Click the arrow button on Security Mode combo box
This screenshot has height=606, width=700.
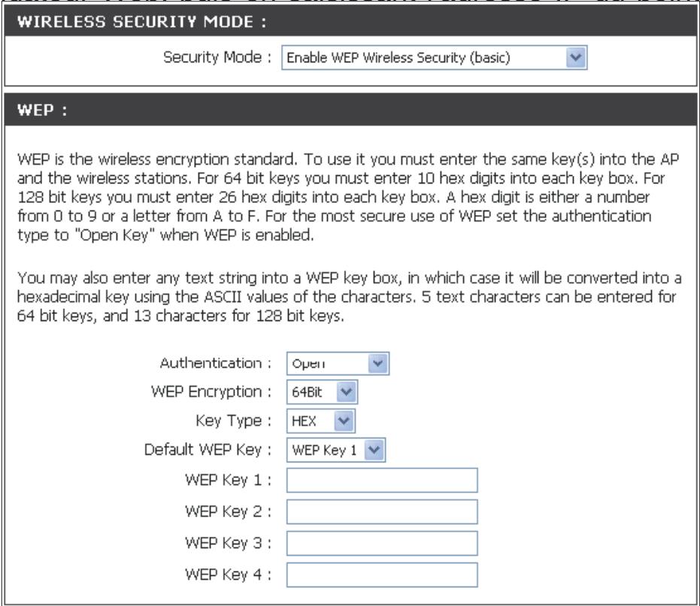coord(575,58)
